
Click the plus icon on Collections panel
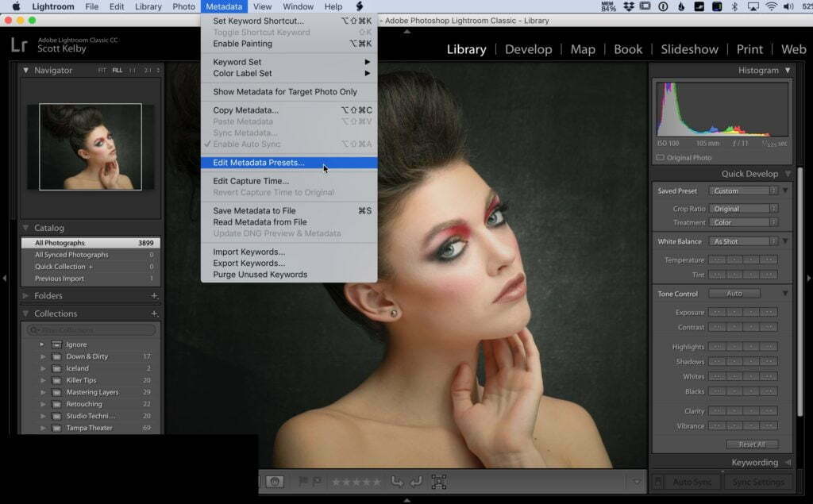coord(155,314)
